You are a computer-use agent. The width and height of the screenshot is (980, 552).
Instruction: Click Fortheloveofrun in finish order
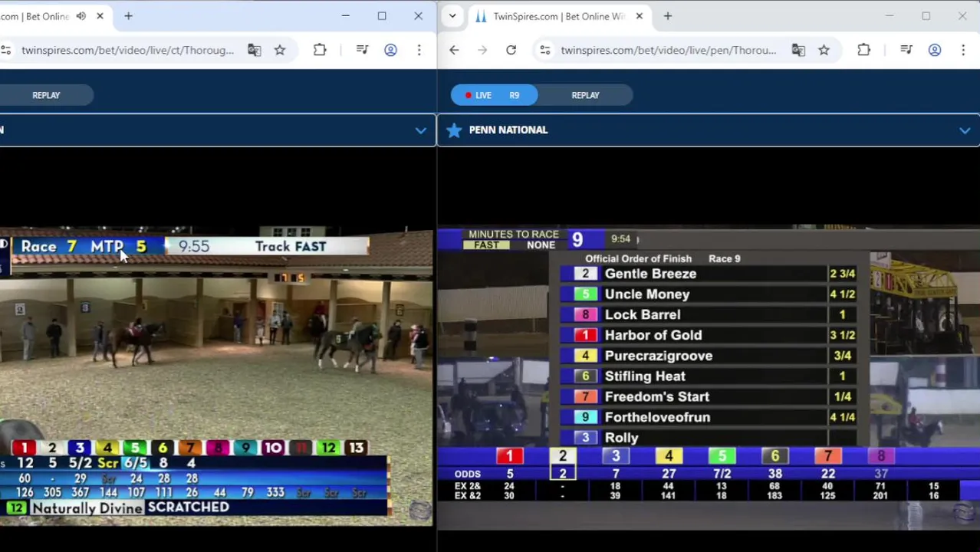point(657,417)
